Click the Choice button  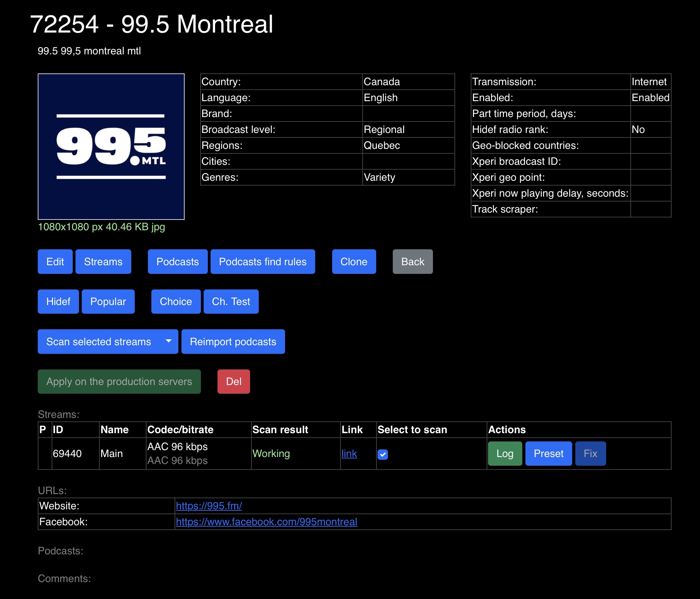[x=176, y=302]
